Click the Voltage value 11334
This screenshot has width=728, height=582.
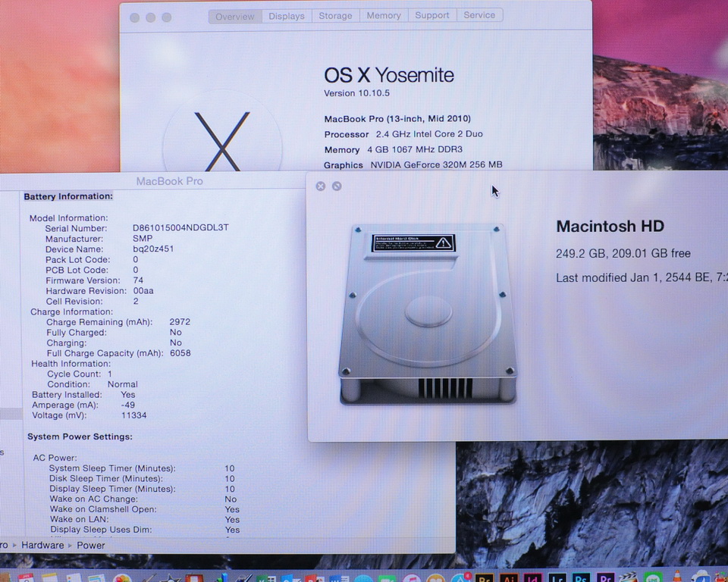point(133,415)
